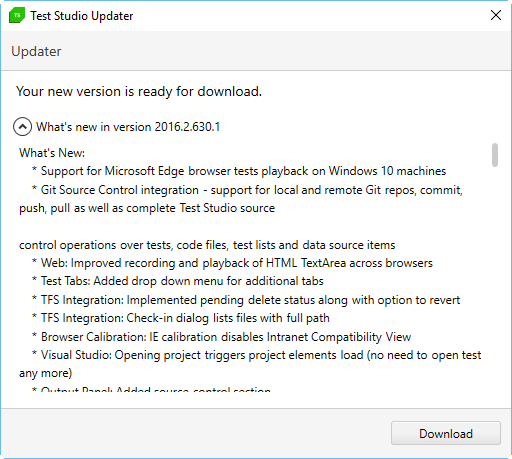Select the Test Tabs drop down menu line

tap(178, 281)
